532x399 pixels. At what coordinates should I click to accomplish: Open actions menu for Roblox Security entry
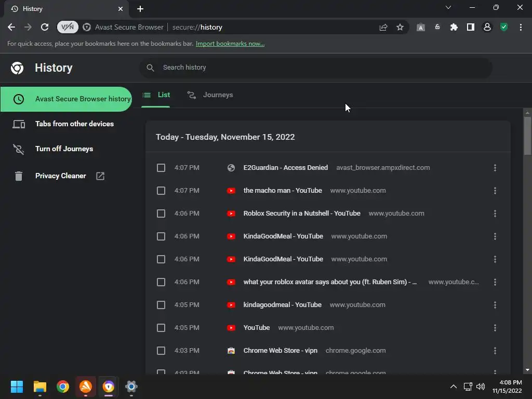pyautogui.click(x=495, y=214)
